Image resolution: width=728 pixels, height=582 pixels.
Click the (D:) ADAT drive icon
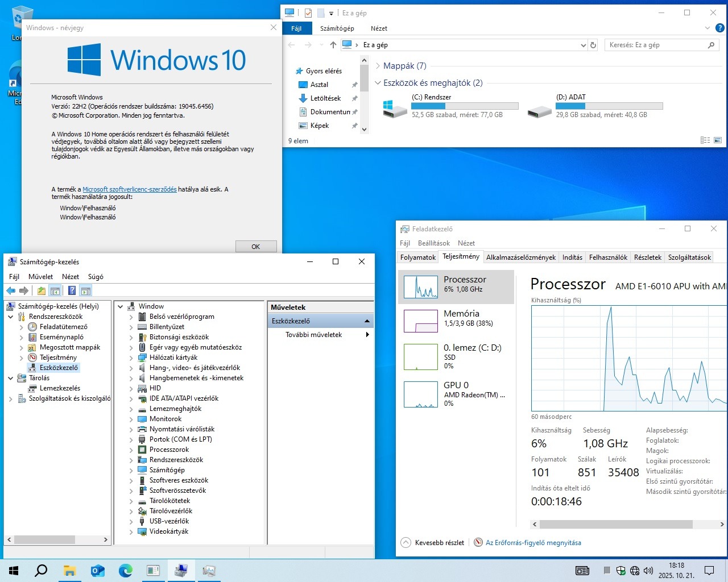point(539,112)
